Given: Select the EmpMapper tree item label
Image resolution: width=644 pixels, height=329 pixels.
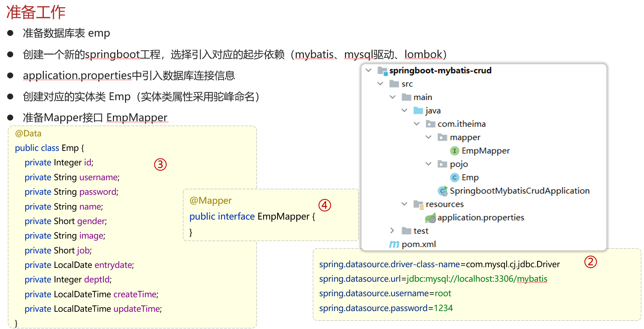Looking at the screenshot, I should [486, 151].
